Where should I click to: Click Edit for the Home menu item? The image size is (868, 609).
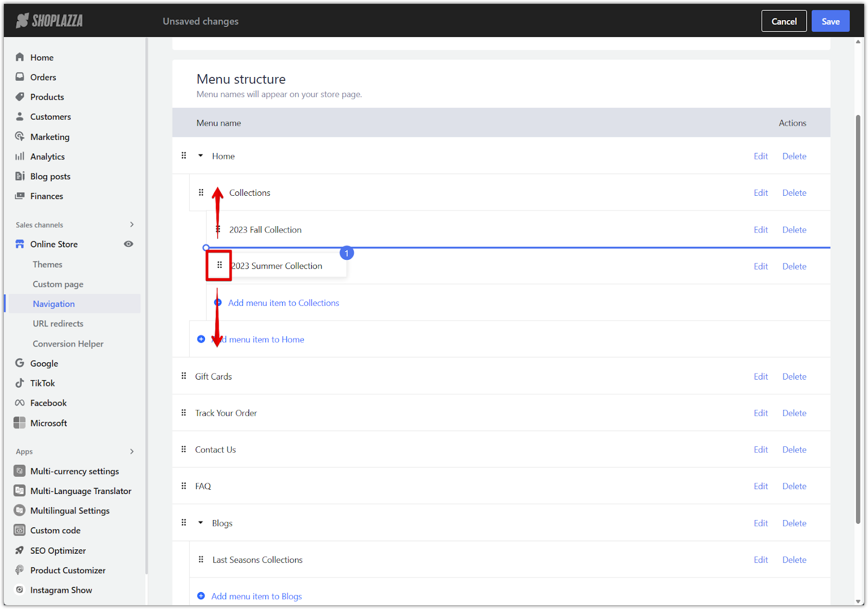761,156
